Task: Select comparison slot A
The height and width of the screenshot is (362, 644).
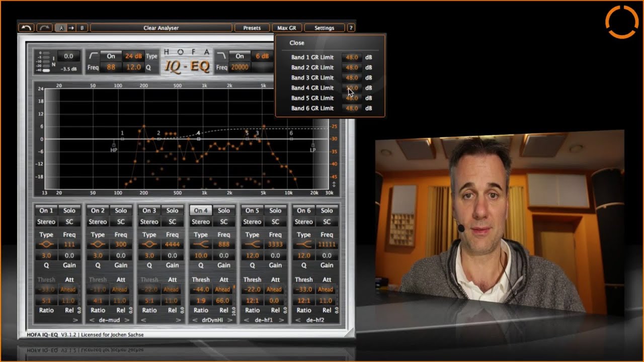Action: click(x=61, y=28)
